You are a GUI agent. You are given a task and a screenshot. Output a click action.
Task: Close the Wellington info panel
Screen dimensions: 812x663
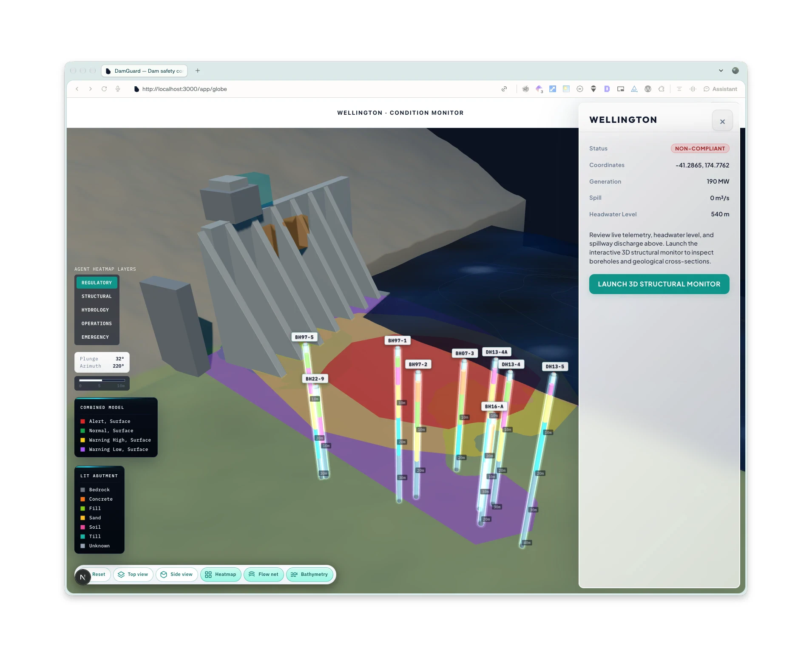(x=722, y=122)
